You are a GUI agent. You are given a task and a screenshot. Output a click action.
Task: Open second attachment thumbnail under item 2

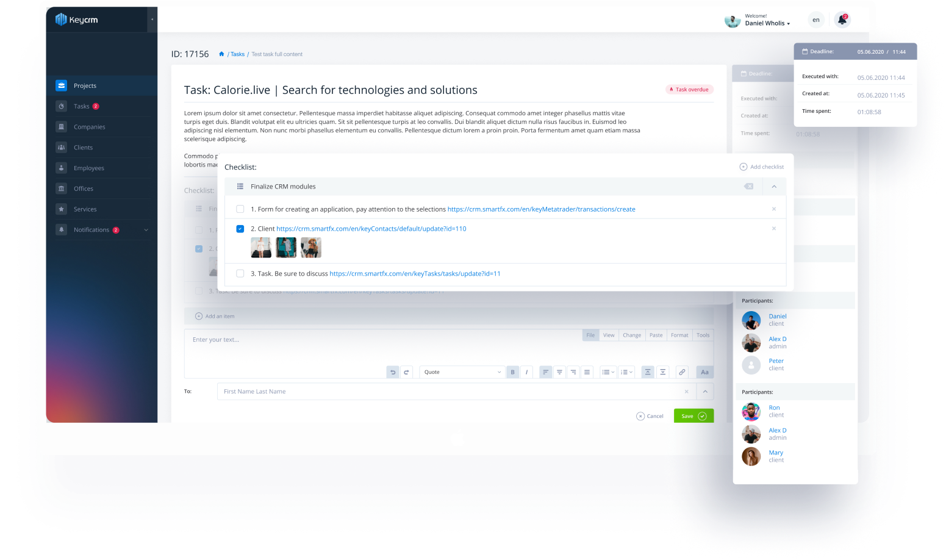(x=286, y=248)
